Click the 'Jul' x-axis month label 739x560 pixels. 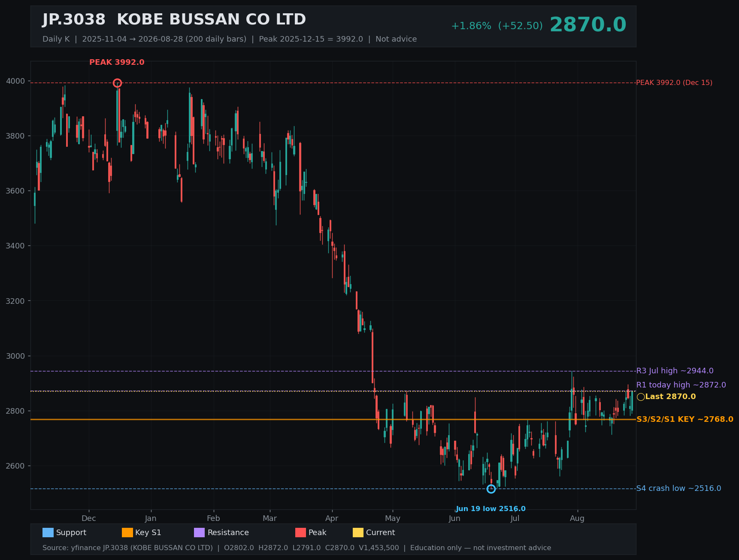515,518
